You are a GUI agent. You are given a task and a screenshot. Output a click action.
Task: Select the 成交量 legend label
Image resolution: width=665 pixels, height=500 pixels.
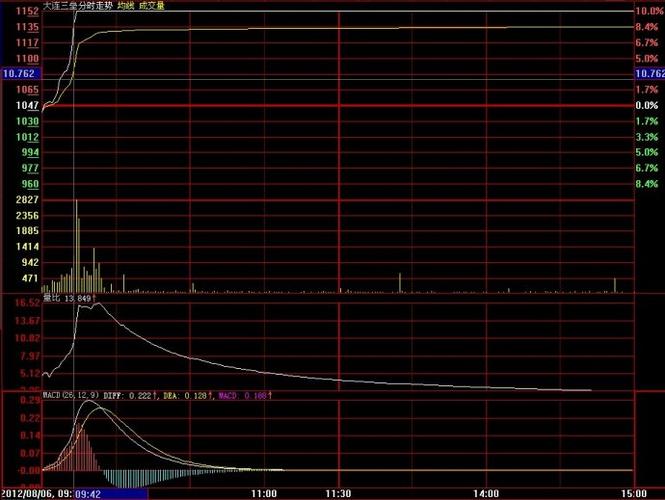(x=151, y=6)
